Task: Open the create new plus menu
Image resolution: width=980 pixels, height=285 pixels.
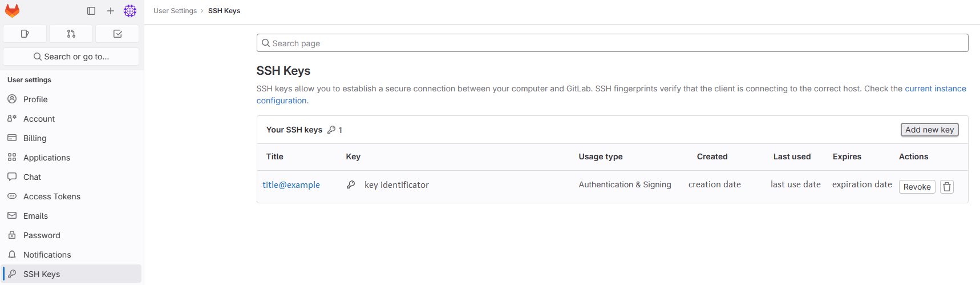Action: pos(111,11)
